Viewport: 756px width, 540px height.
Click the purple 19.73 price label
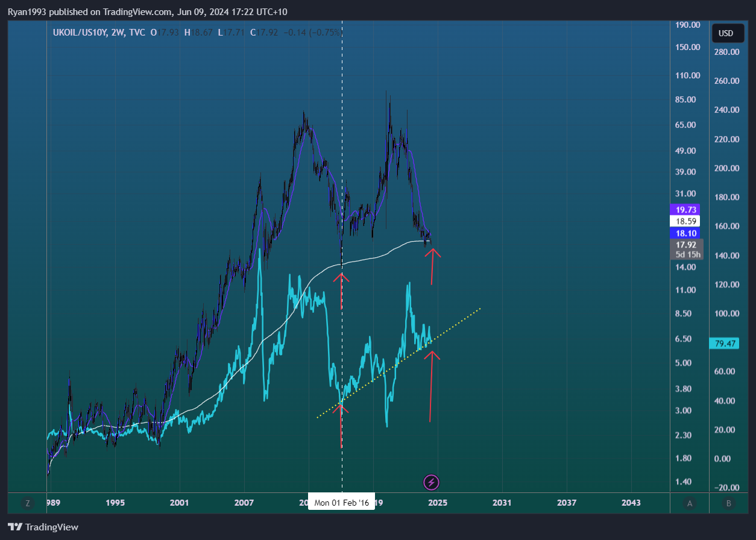(x=685, y=210)
